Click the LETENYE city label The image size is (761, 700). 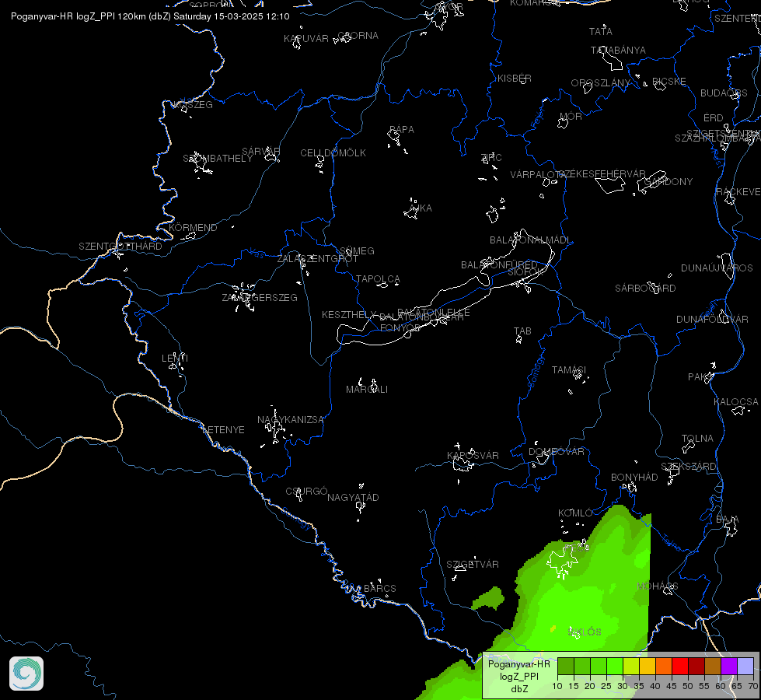pos(223,430)
